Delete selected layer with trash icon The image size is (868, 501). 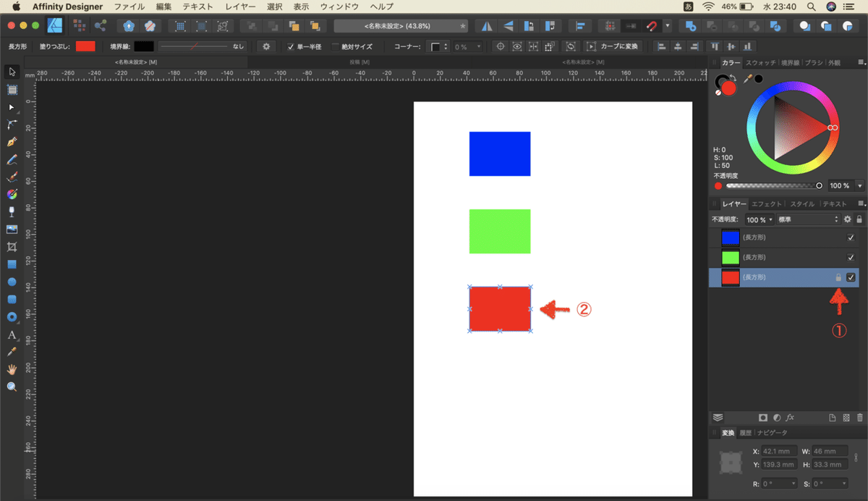coord(859,418)
